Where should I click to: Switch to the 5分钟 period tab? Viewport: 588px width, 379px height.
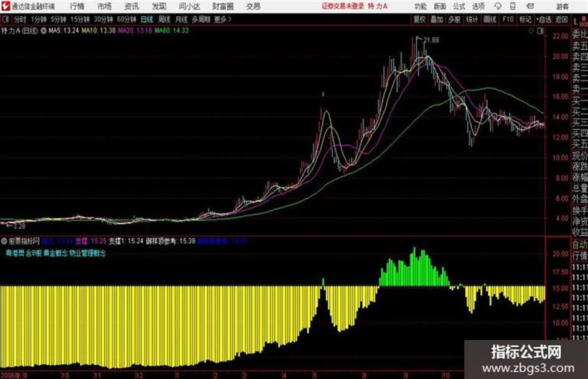pyautogui.click(x=58, y=19)
